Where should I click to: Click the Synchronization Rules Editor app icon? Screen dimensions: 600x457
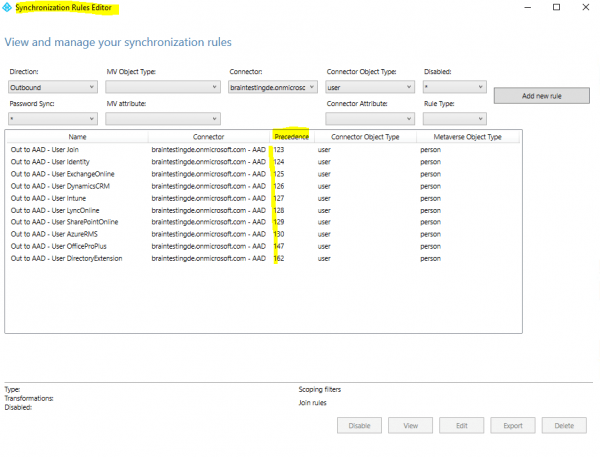point(7,8)
